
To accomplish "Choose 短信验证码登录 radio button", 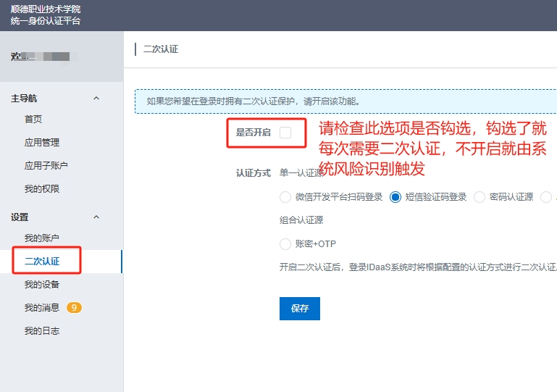I will point(395,196).
